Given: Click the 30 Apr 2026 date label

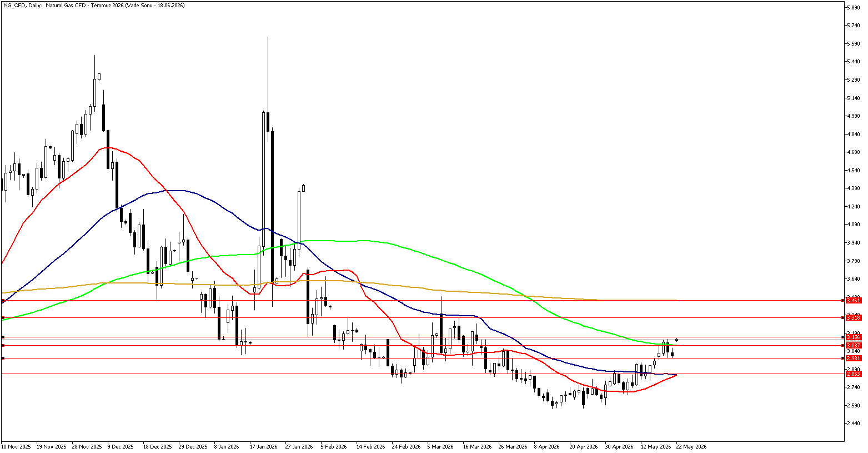Looking at the screenshot, I should click(619, 446).
